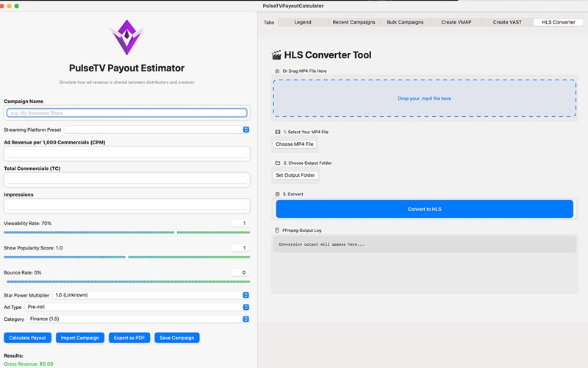
Task: Open the Bulk Campaigns tab
Action: [405, 22]
